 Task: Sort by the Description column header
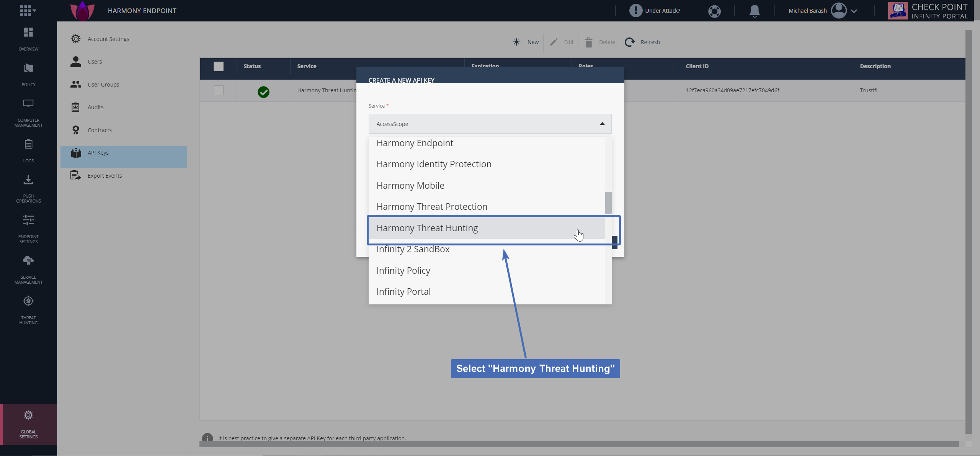tap(875, 66)
